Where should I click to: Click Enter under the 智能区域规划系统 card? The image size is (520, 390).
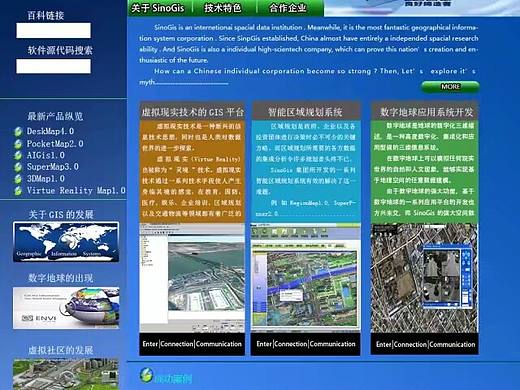[264, 344]
